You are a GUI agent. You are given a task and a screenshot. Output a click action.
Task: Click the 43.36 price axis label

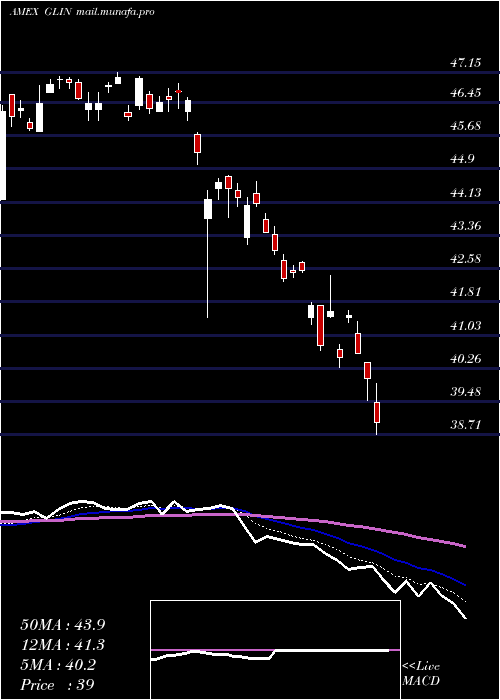click(465, 226)
